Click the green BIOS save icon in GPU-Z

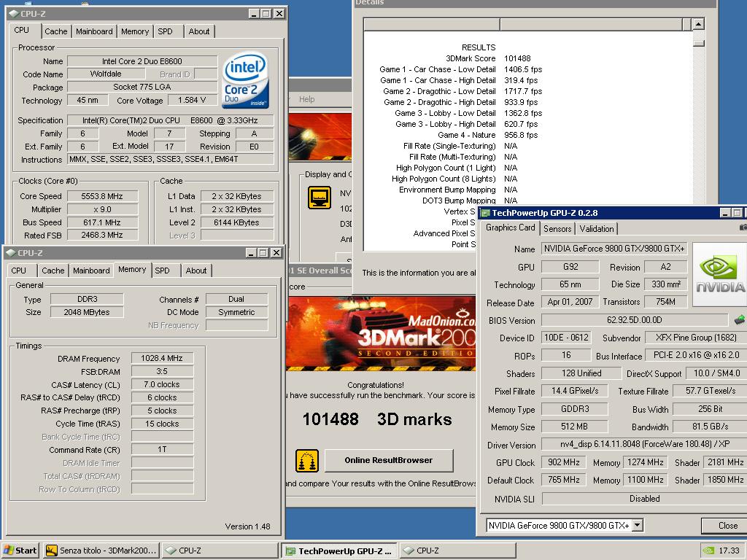(x=739, y=320)
